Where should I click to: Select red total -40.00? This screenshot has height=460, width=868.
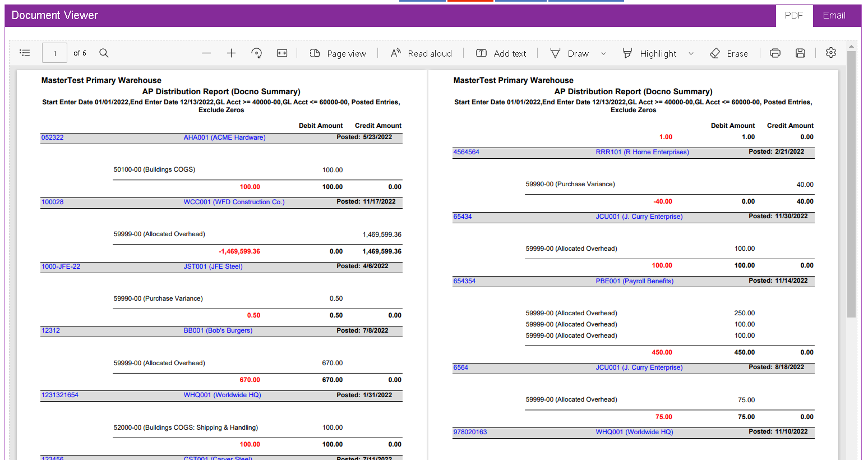[663, 201]
